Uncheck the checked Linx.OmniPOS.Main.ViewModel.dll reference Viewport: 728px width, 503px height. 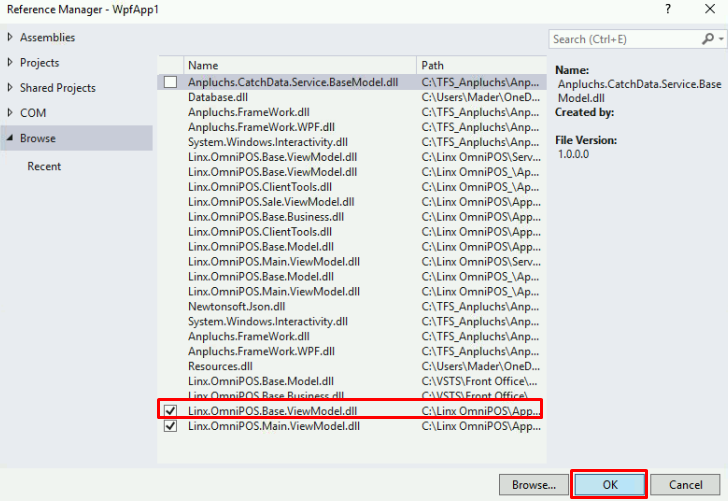[170, 426]
